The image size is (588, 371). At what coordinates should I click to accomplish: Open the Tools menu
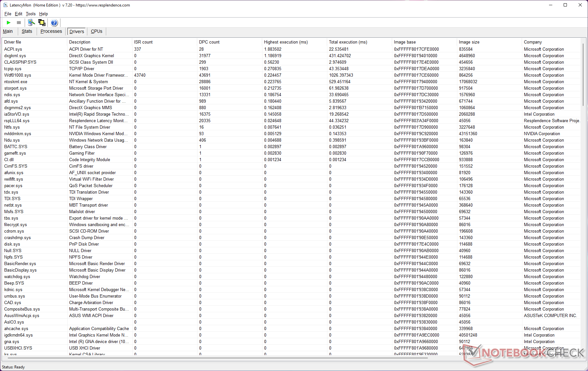(31, 14)
